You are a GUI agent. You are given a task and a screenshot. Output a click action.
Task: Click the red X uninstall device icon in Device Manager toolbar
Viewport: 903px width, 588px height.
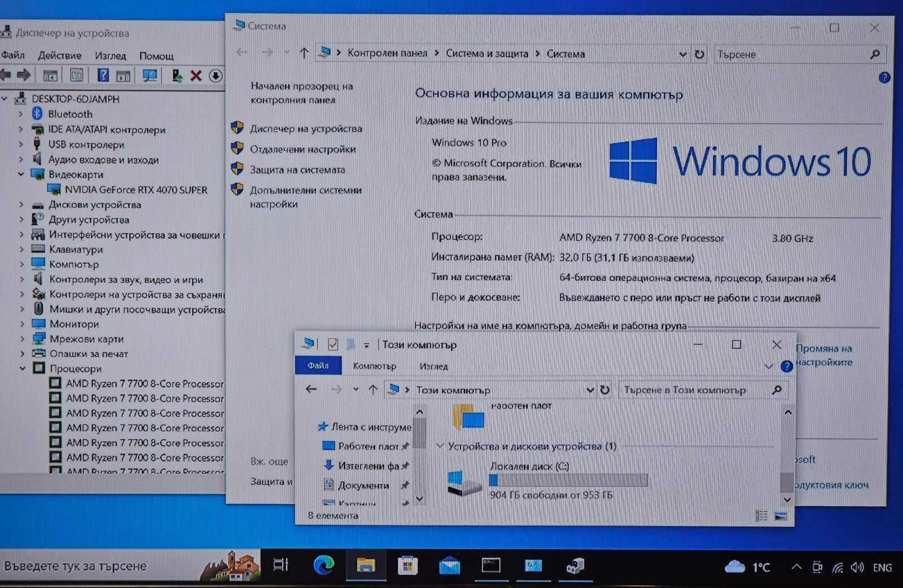(196, 76)
